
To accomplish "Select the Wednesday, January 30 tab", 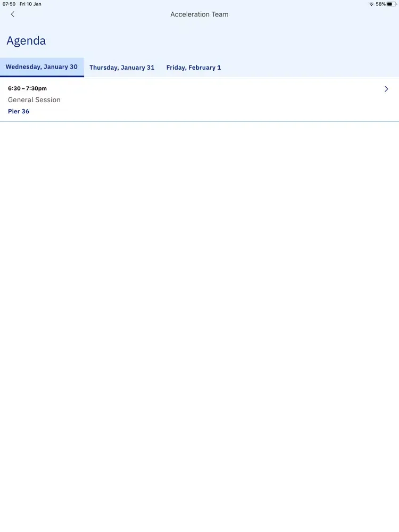I will pos(41,67).
